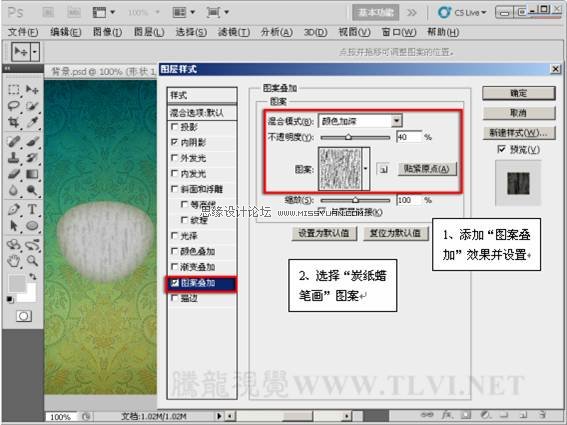Open the screen mode dropdown in top bar
Viewport: 567px width, 425px height.
tap(218, 12)
